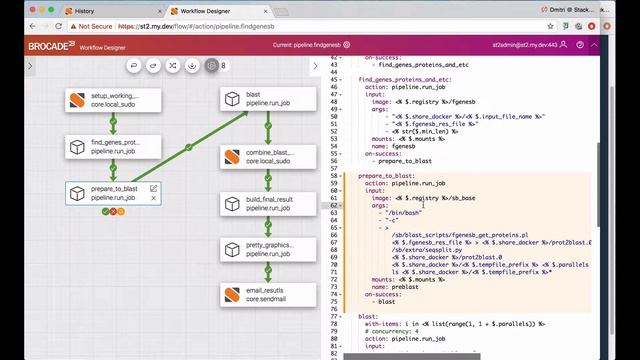Collapse the header with the up chevron
640x360 pixels.
point(594,45)
